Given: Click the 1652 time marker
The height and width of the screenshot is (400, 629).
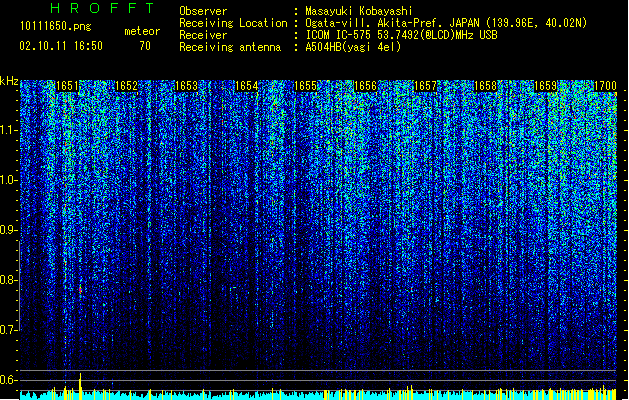Looking at the screenshot, I should [126, 86].
